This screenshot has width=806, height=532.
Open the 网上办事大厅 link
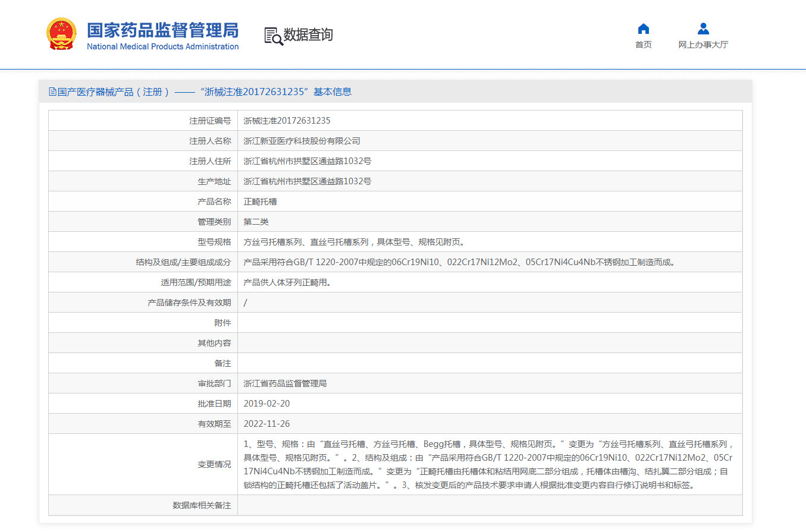click(x=703, y=45)
